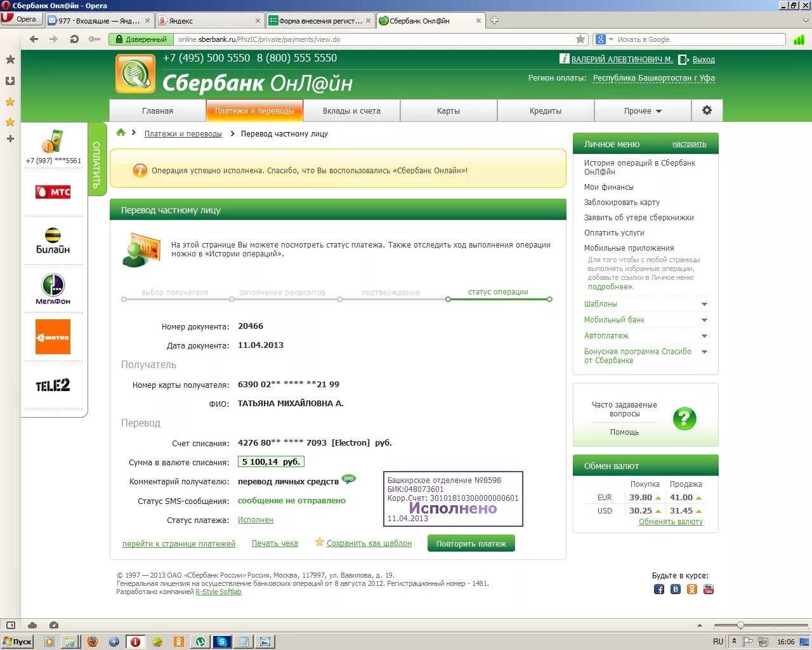Viewport: 812px width, 650px height.
Task: Select the MegaFon payment icon
Action: 53,289
